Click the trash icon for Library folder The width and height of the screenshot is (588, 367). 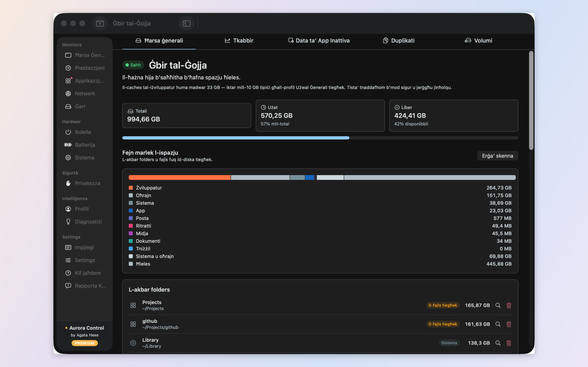(509, 343)
